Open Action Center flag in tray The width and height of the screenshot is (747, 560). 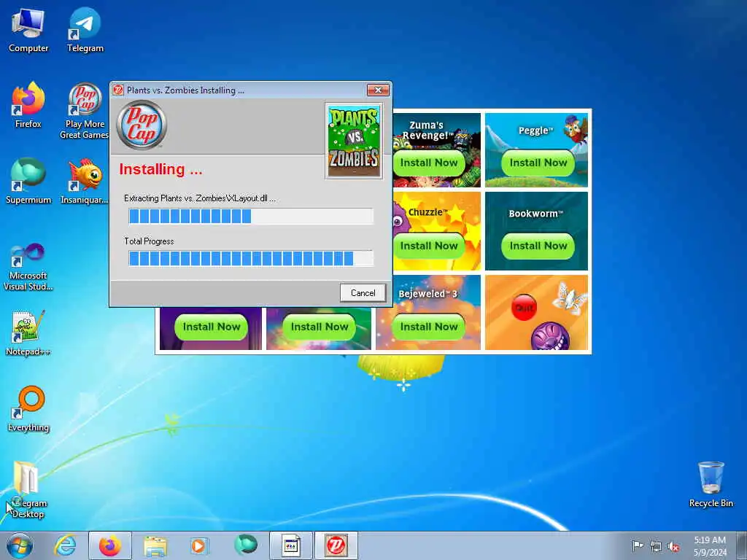637,546
